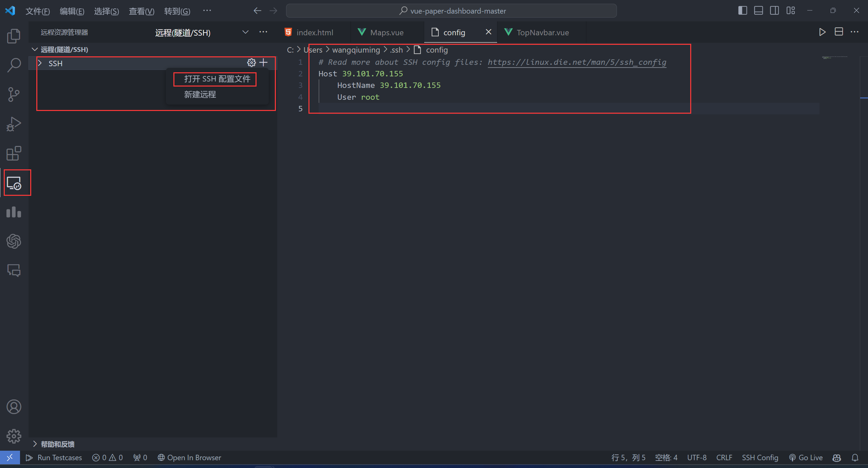Viewport: 868px width, 468px height.
Task: Click the editor minimap preview
Action: 835,57
